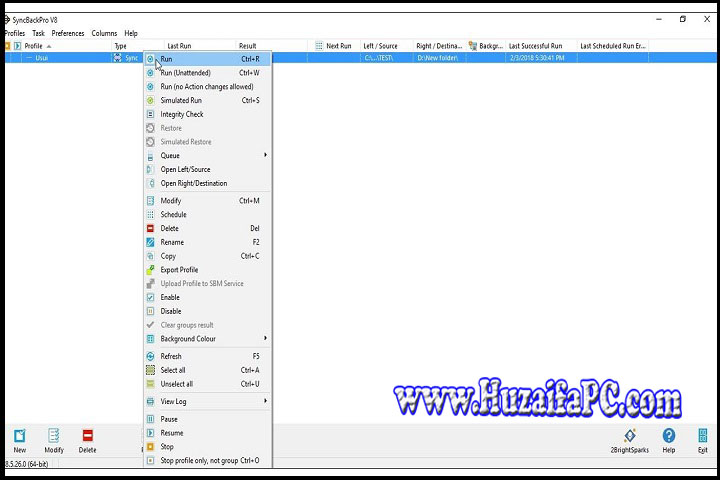Click the Delete toolbar icon at bottom

click(87, 435)
